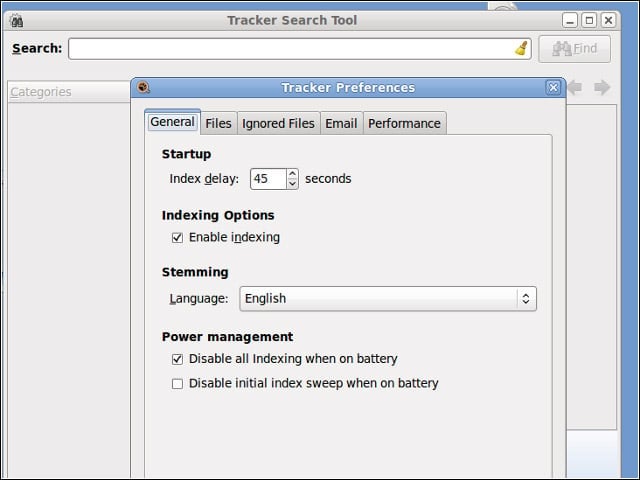Screen dimensions: 640x480
Task: Decrease Index delay with the down arrow
Action: coord(292,184)
